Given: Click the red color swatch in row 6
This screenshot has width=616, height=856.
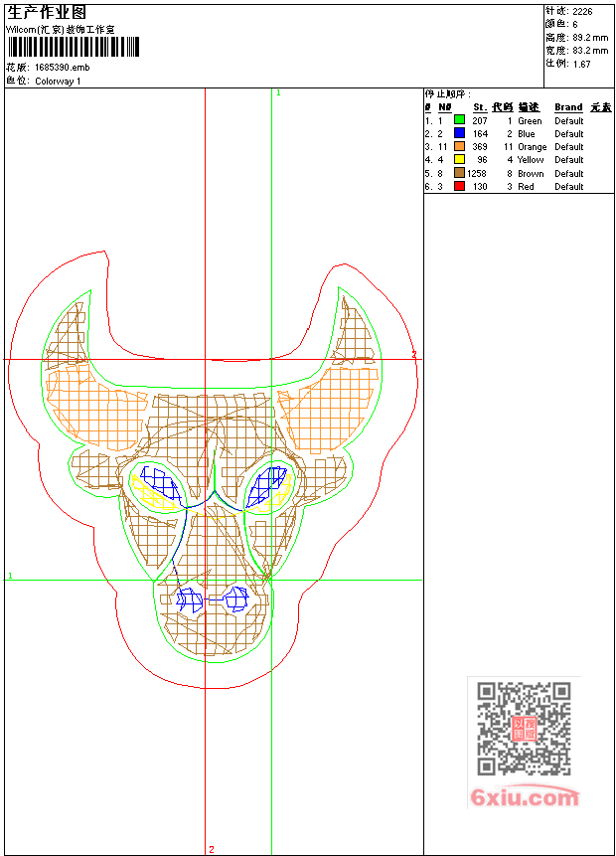Looking at the screenshot, I should [x=459, y=186].
